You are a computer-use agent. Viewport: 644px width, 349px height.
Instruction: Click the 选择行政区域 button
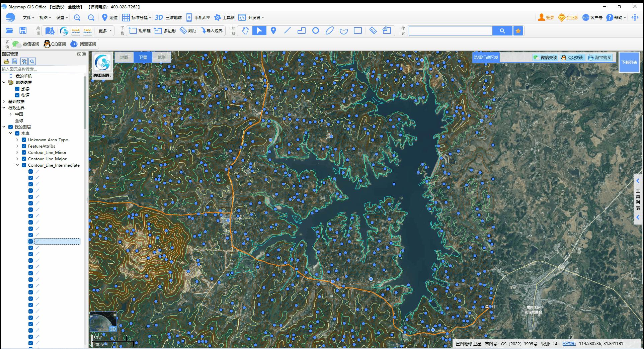(486, 58)
